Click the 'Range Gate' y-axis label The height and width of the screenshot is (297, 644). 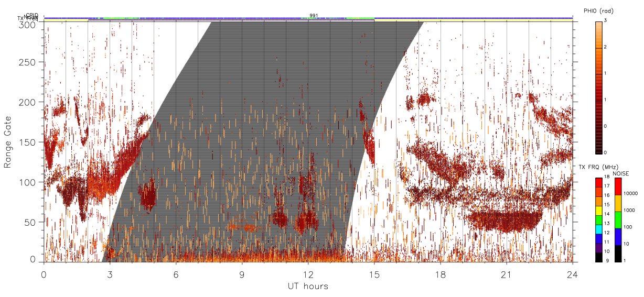pos(8,142)
